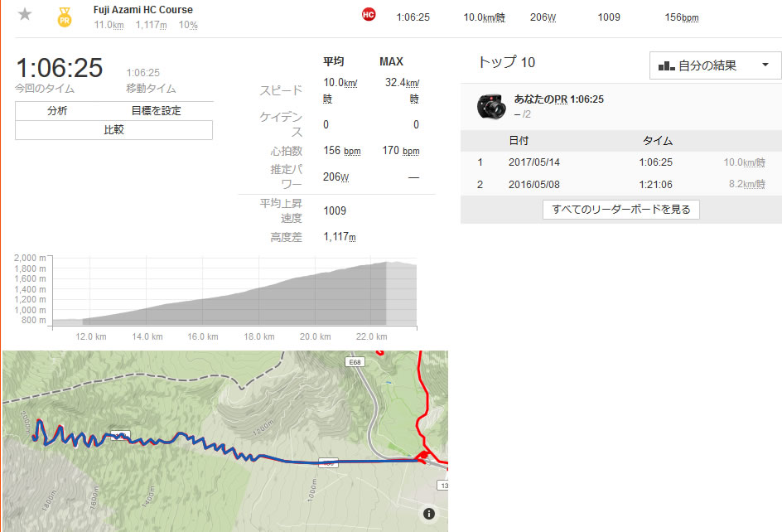This screenshot has width=782, height=532.
Task: Click the 10.0km/時 speed in leaderboard row 1
Action: pyautogui.click(x=744, y=162)
